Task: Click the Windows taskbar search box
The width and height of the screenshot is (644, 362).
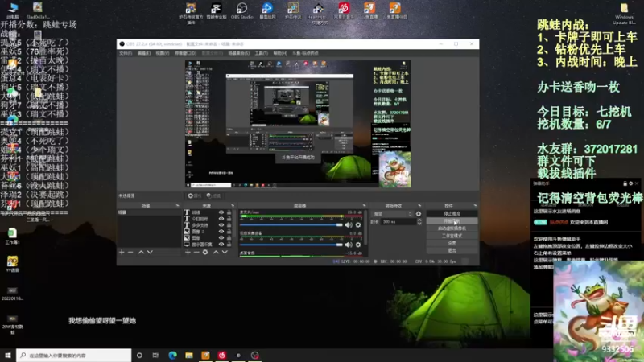Action: (74, 355)
